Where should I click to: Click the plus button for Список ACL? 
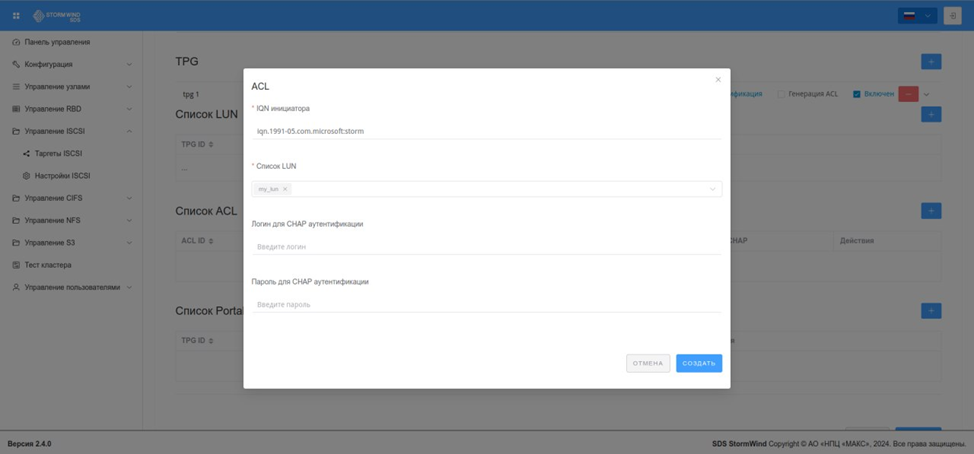pos(931,211)
